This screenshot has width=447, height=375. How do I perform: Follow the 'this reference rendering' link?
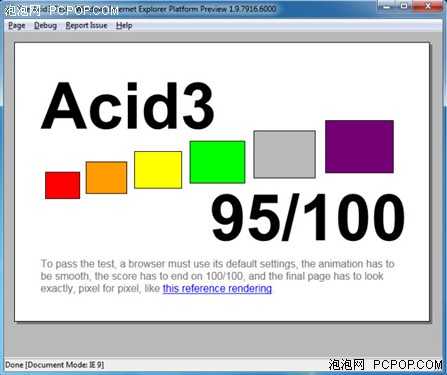pos(217,288)
